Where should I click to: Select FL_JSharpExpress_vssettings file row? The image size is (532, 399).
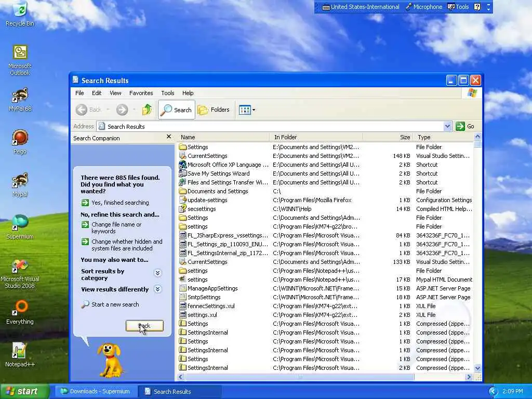click(326, 235)
